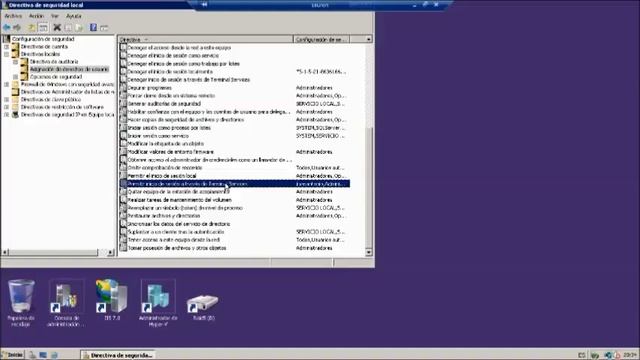Select Restaurar archivos y directorios policy
The width and height of the screenshot is (640, 360).
pos(235,216)
